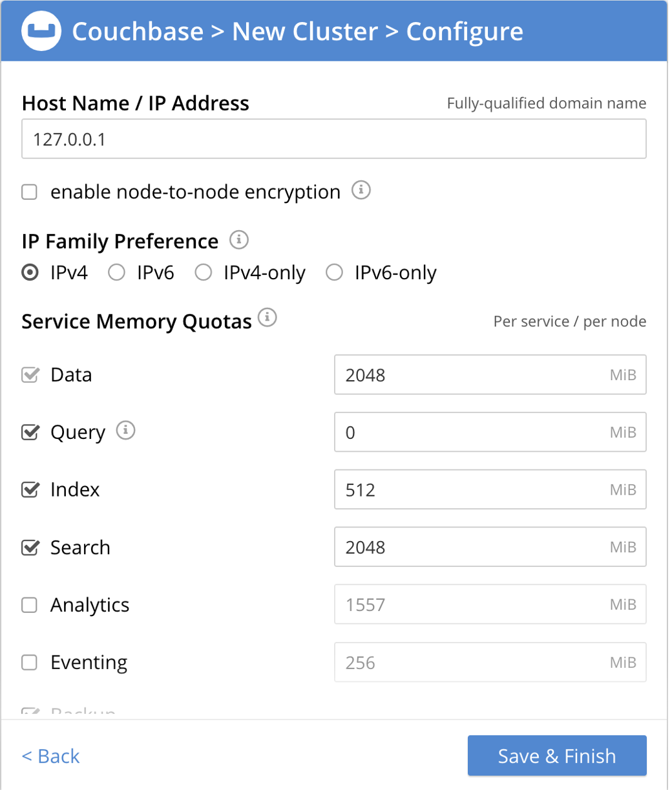Click the Host Name / IP Address field
Viewport: 672px width, 790px height.
(x=333, y=138)
